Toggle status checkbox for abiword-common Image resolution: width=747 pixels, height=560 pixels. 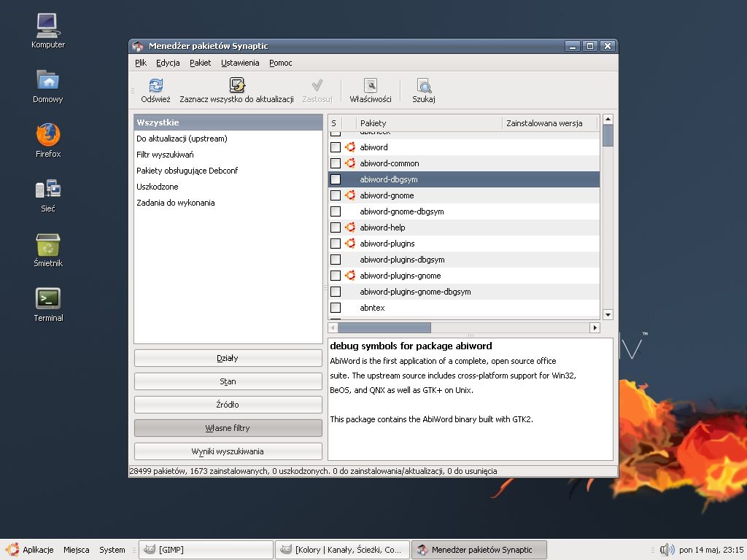pyautogui.click(x=336, y=163)
